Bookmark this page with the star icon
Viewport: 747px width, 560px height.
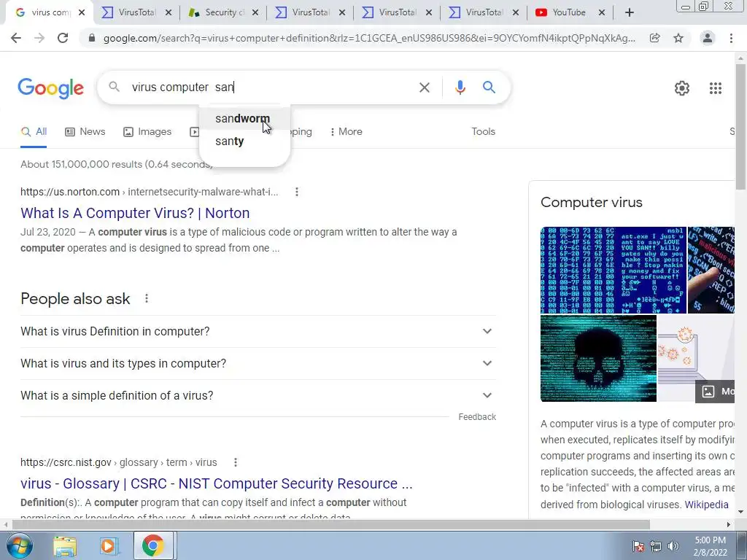pos(678,38)
